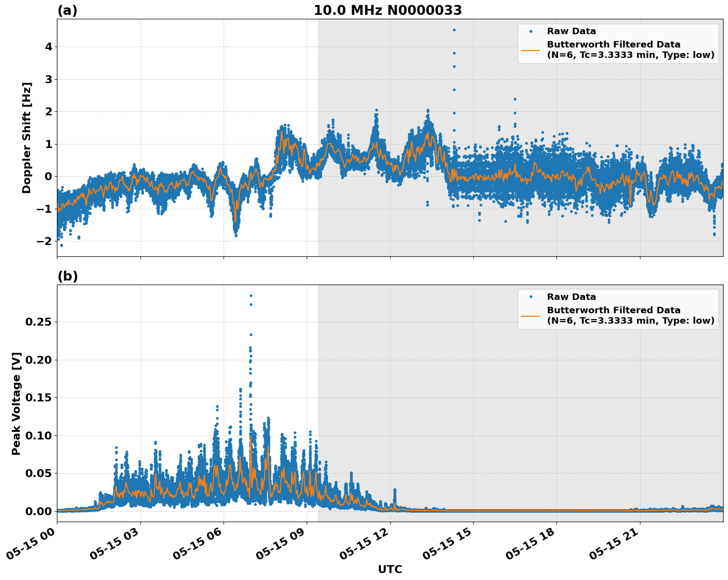The width and height of the screenshot is (728, 580).
Task: Click the panel label (b)
Action: pos(68,276)
